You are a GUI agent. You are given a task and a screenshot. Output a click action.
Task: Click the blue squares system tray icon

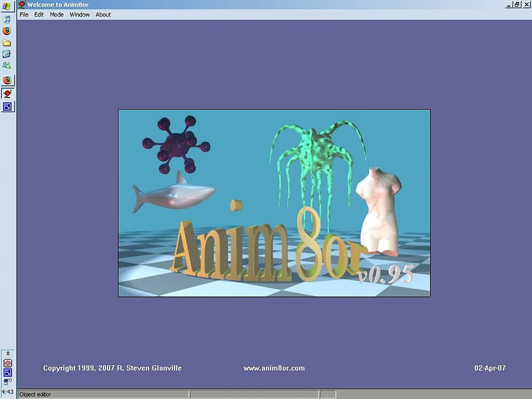(x=7, y=372)
